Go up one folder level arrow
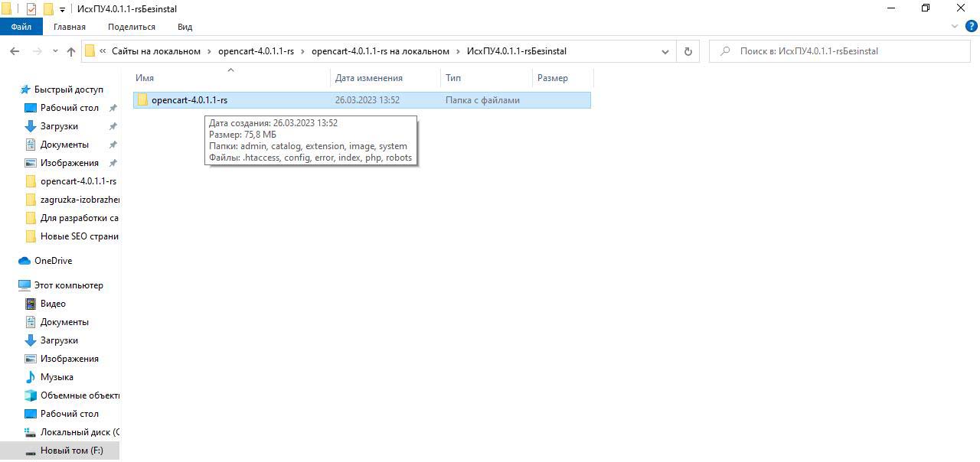 [71, 51]
